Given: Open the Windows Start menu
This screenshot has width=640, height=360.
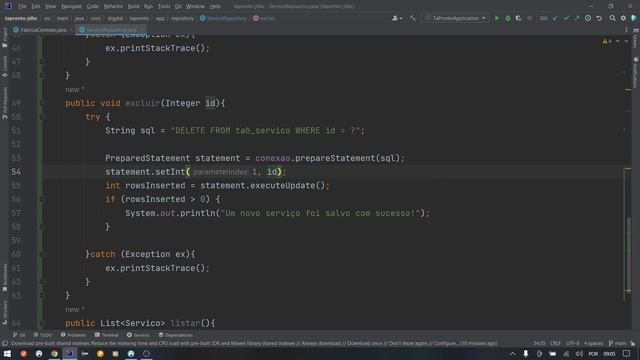Looking at the screenshot, I should pyautogui.click(x=7, y=353).
